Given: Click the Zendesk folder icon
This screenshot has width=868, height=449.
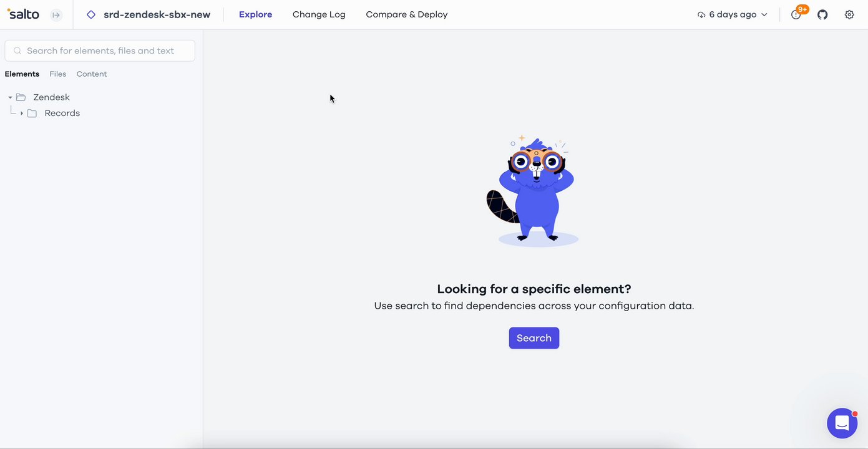Looking at the screenshot, I should click(x=21, y=97).
